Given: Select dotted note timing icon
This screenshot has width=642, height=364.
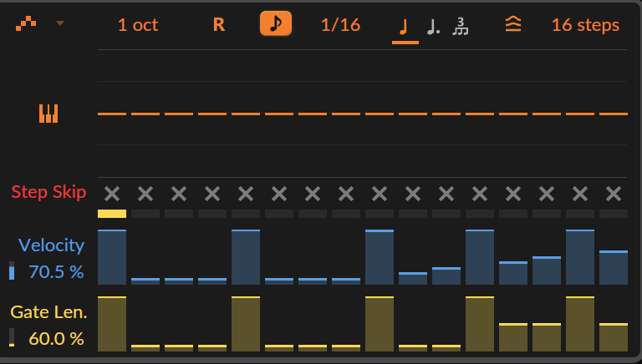Looking at the screenshot, I should (433, 27).
